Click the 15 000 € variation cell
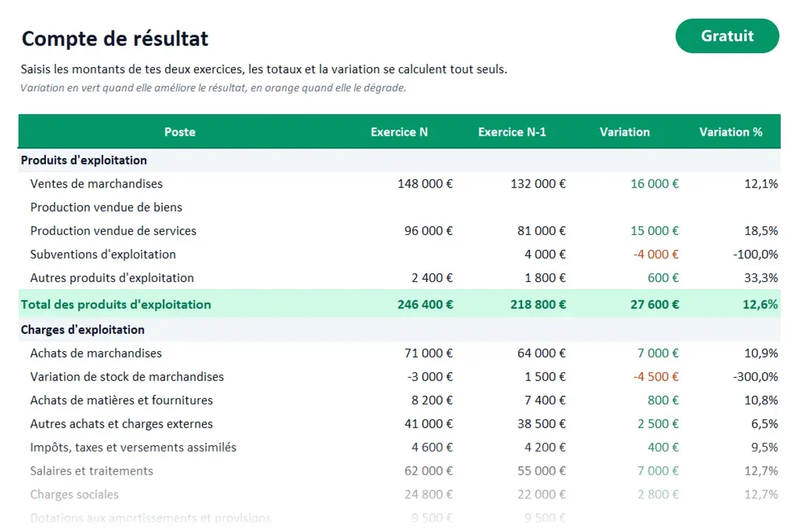 [654, 231]
